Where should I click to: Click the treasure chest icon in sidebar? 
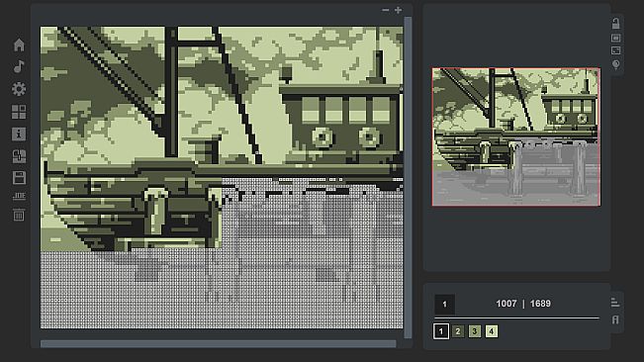coord(19,156)
